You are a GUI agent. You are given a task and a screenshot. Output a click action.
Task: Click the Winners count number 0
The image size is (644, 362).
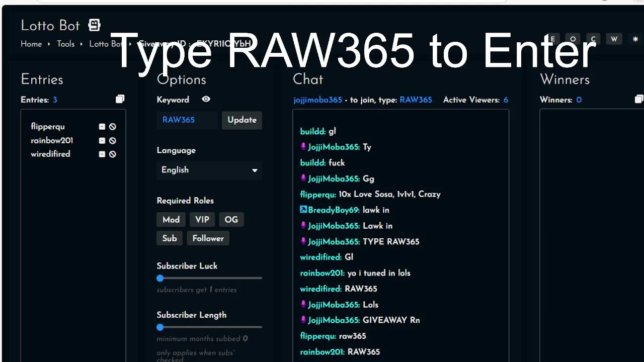[x=579, y=100]
